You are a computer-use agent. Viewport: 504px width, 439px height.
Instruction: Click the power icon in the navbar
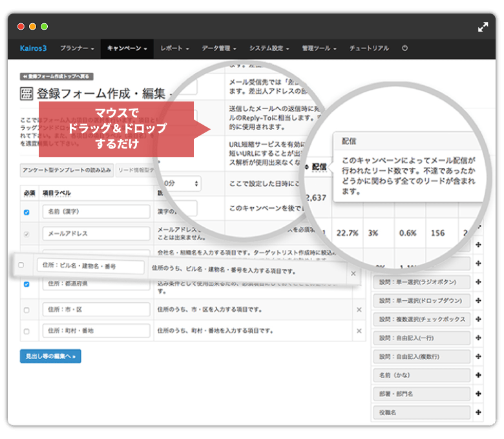pos(405,48)
